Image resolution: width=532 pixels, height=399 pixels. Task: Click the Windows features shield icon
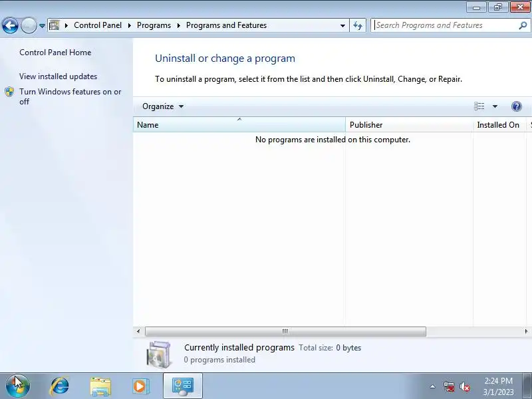click(9, 92)
